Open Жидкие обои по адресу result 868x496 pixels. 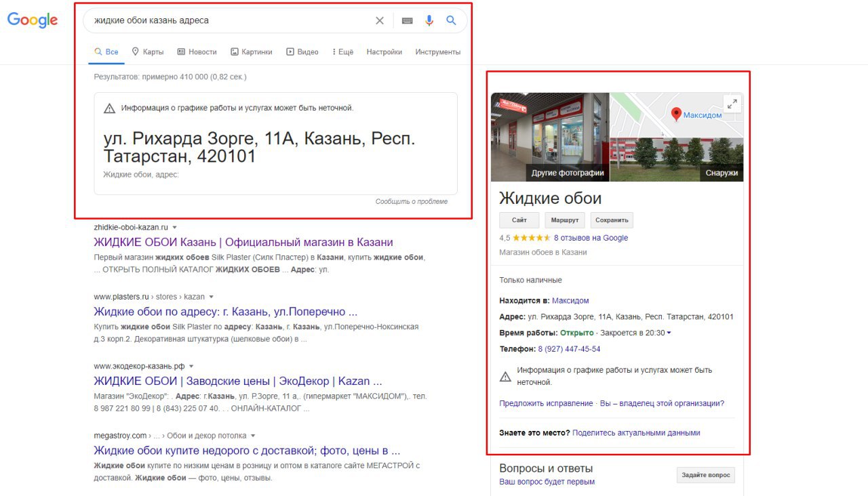pos(225,312)
